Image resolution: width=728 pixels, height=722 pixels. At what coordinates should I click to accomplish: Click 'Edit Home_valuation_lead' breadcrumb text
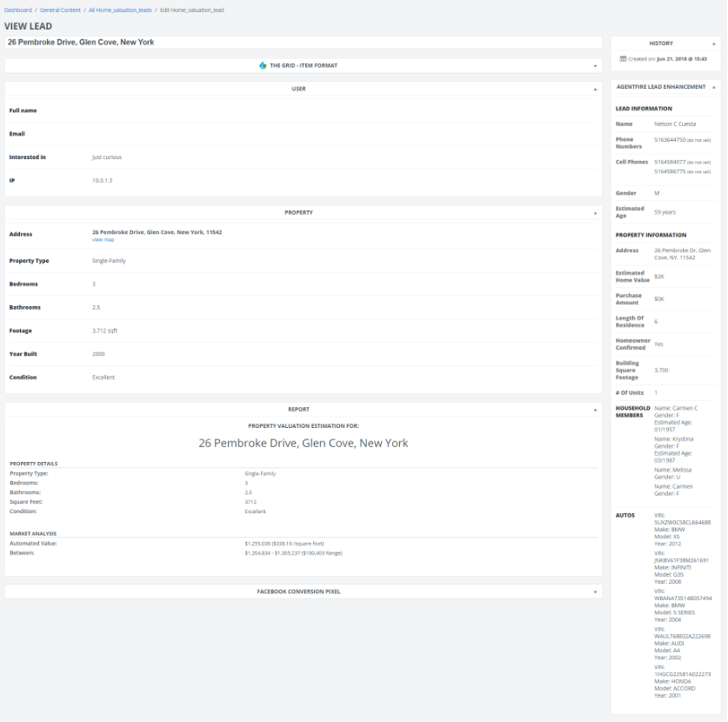(x=186, y=10)
